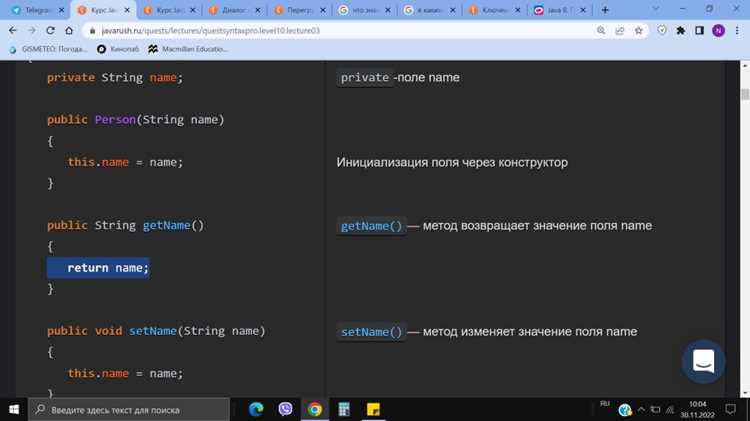Switch to the Google tab что зна
Viewport: 750px width, 421px height.
click(x=364, y=10)
